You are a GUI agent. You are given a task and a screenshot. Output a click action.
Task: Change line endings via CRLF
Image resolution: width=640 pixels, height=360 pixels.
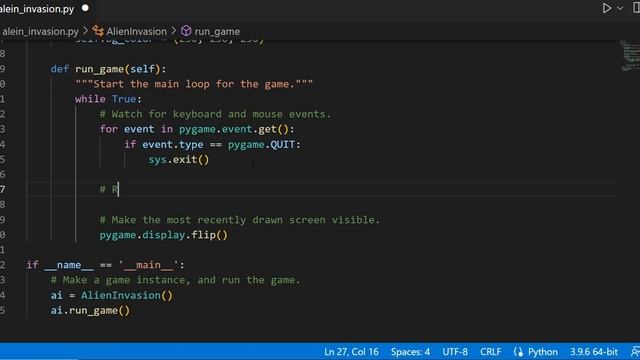coord(491,352)
